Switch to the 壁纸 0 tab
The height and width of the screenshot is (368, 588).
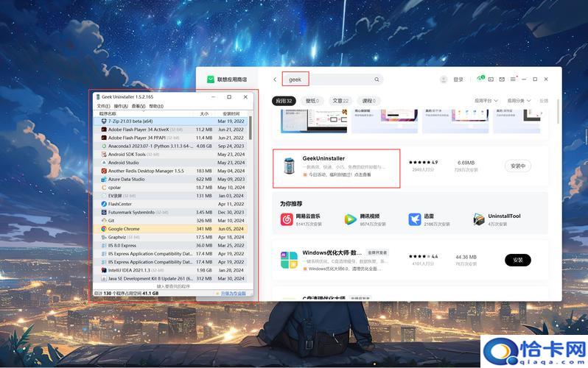(312, 101)
